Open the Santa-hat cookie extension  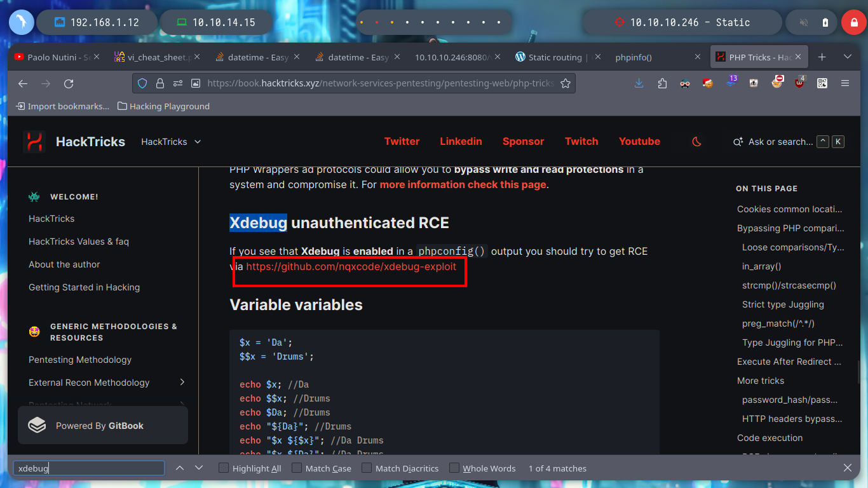708,83
